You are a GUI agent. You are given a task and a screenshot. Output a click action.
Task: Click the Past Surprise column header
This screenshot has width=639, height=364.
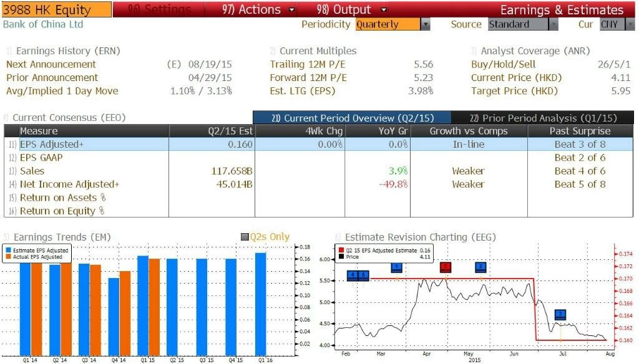point(580,131)
